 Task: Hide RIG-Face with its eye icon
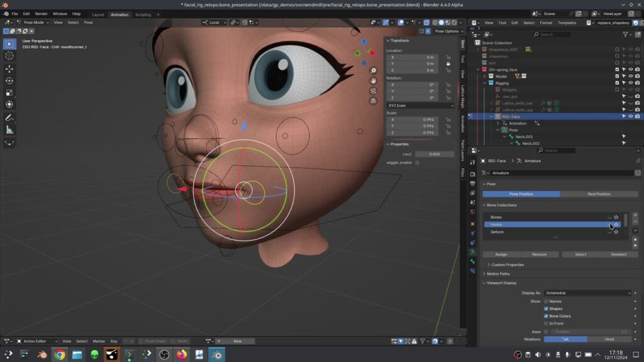[631, 116]
